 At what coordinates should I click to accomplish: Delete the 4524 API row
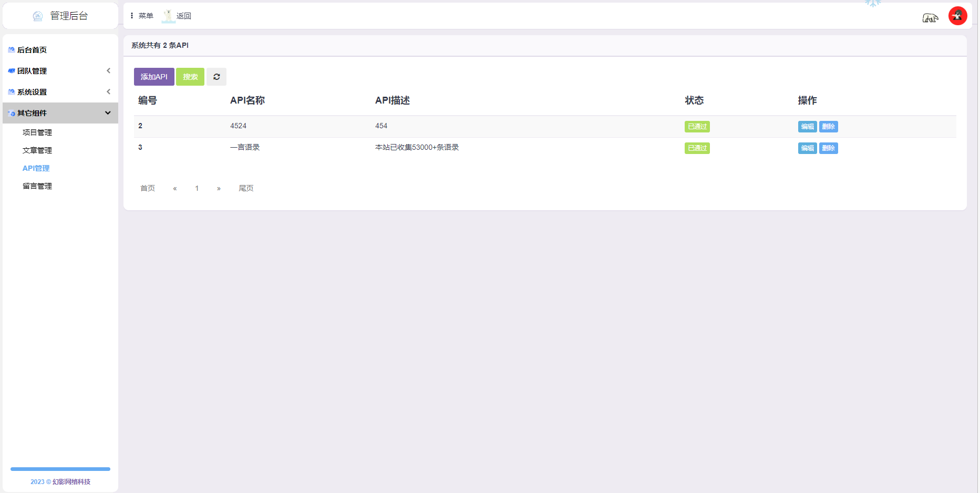[828, 127]
